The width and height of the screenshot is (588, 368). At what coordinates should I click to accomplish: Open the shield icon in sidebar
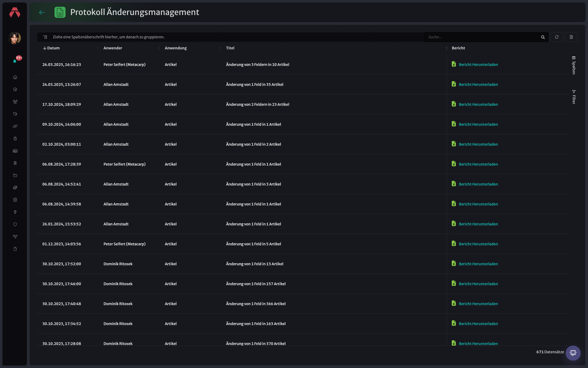pyautogui.click(x=15, y=224)
